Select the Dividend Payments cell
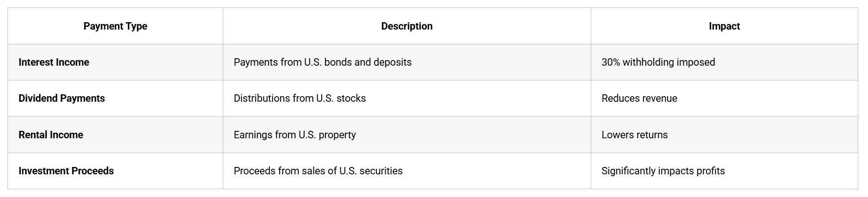 pyautogui.click(x=62, y=98)
